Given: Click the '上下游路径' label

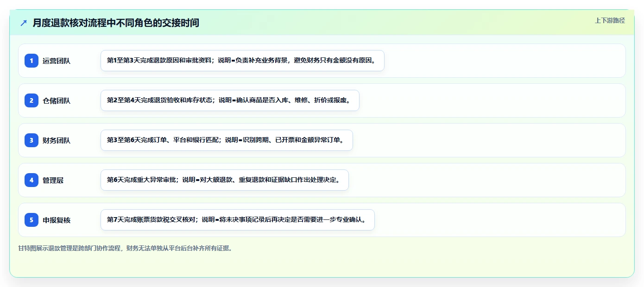Looking at the screenshot, I should pos(610,20).
